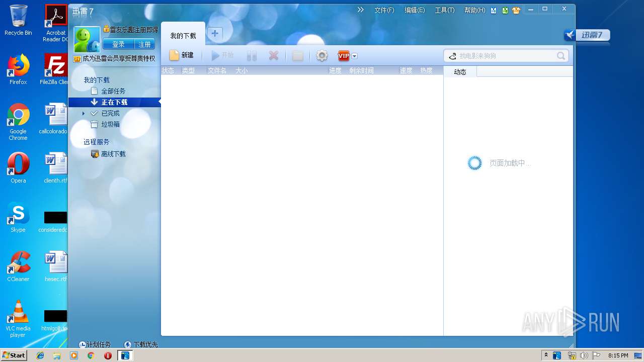The width and height of the screenshot is (644, 362).
Task: Click the red VIP icon
Action: [x=344, y=56]
